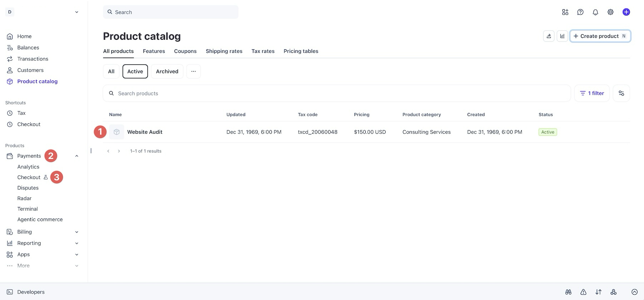Click the binoculars icon in bottom bar

569,292
